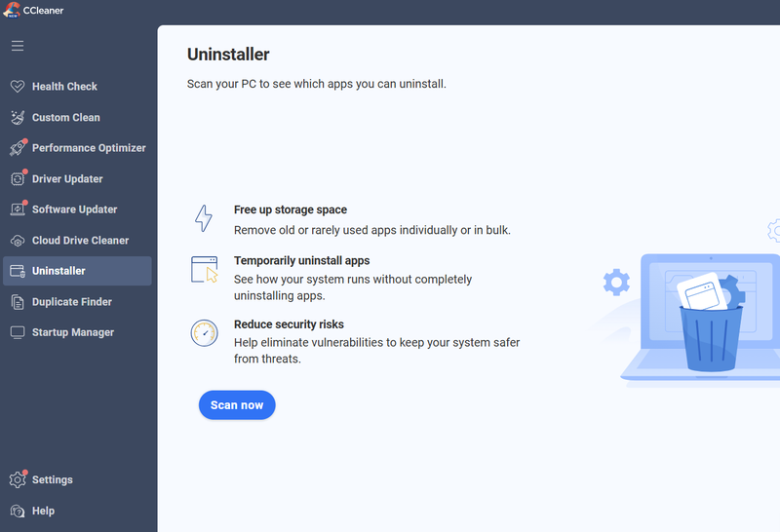Screen dimensions: 780x532
Task: Start scanning with the Scan now button
Action: tap(237, 405)
